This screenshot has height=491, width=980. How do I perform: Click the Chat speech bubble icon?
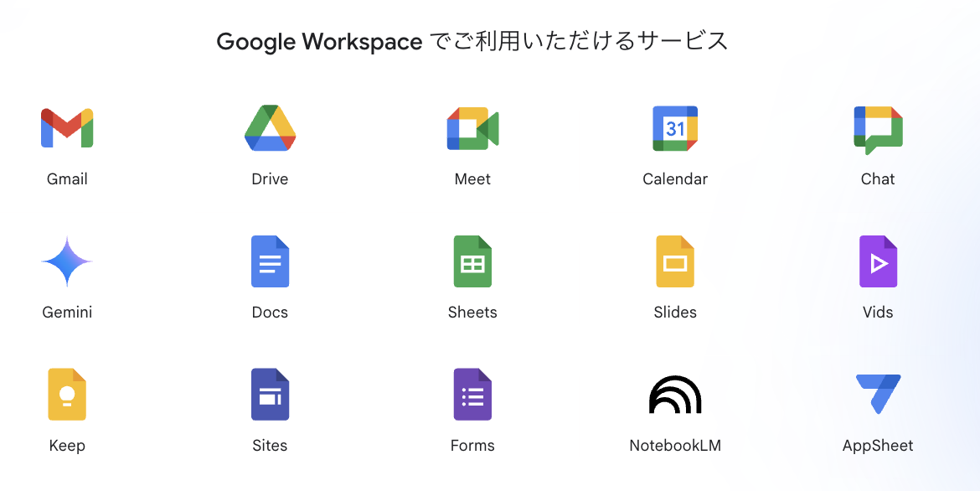878,130
